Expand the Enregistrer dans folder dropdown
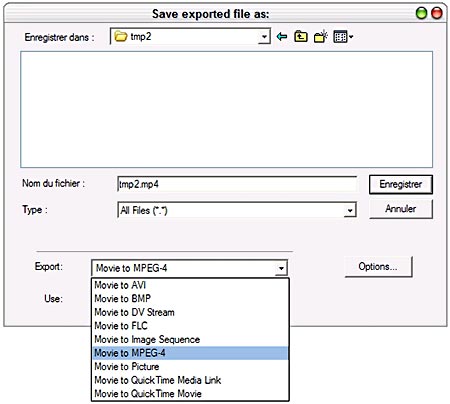 pyautogui.click(x=264, y=36)
